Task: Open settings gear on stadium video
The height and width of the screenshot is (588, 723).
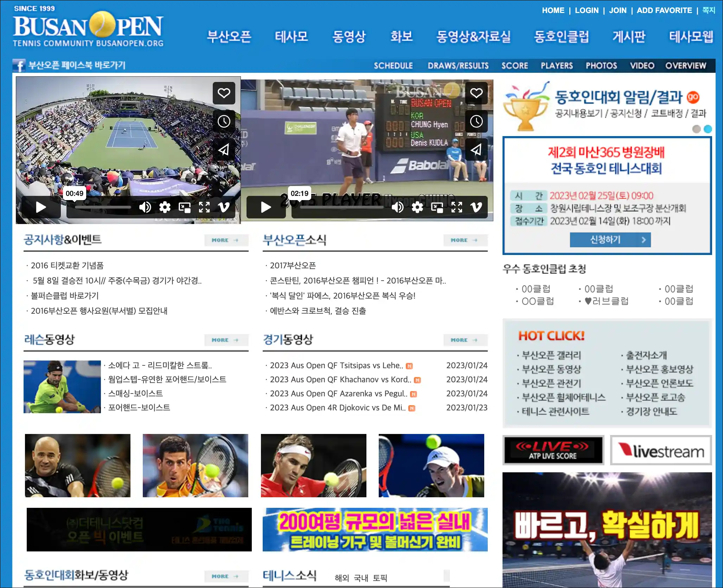Action: pos(165,207)
